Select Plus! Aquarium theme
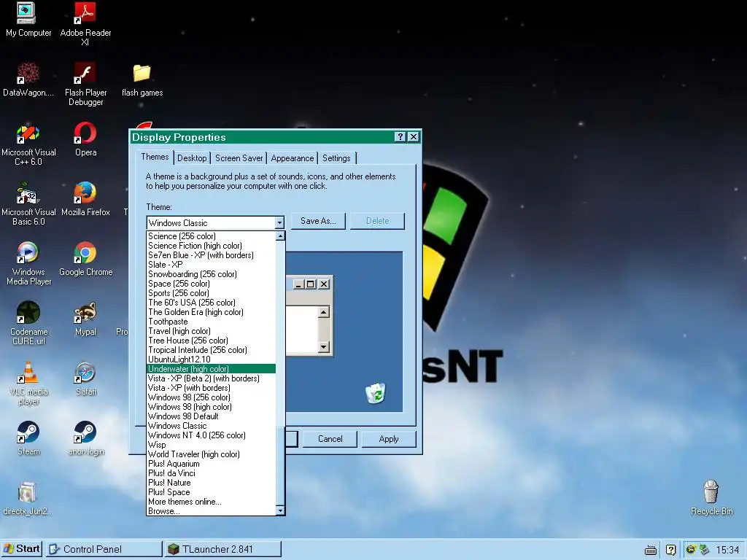The width and height of the screenshot is (747, 560). pyautogui.click(x=211, y=464)
